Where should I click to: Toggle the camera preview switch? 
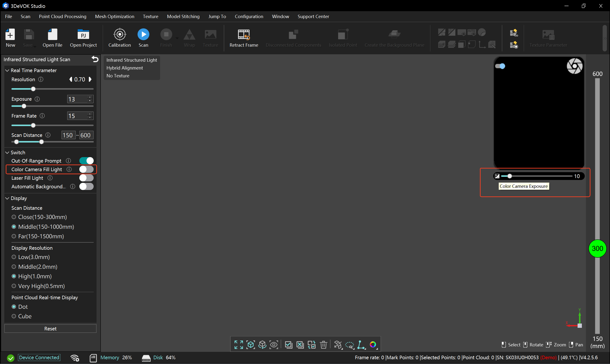[500, 66]
